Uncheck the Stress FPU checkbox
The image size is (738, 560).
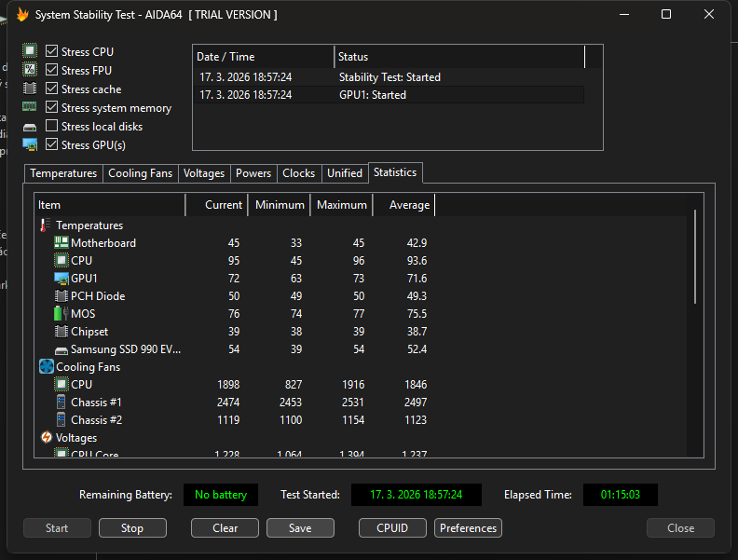tap(51, 70)
